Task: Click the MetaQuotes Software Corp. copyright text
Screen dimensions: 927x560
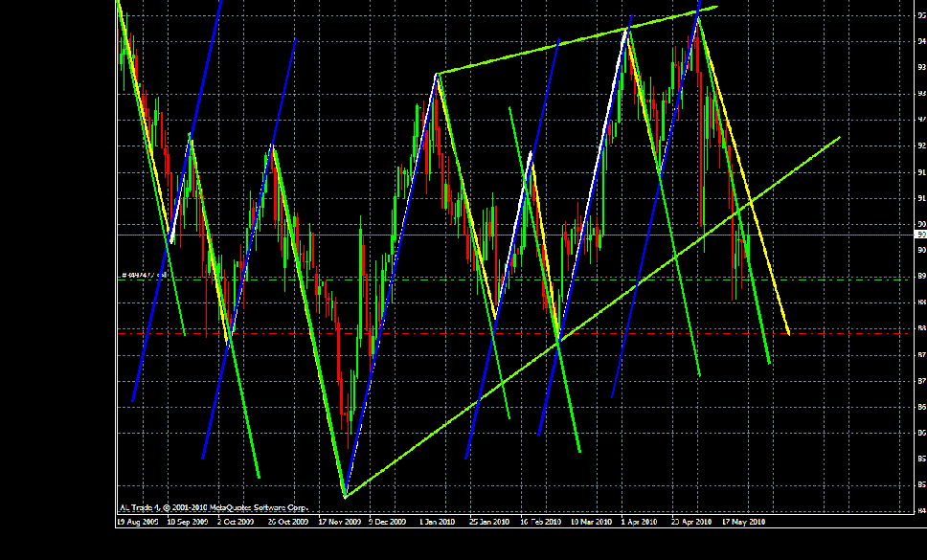Action: [214, 506]
